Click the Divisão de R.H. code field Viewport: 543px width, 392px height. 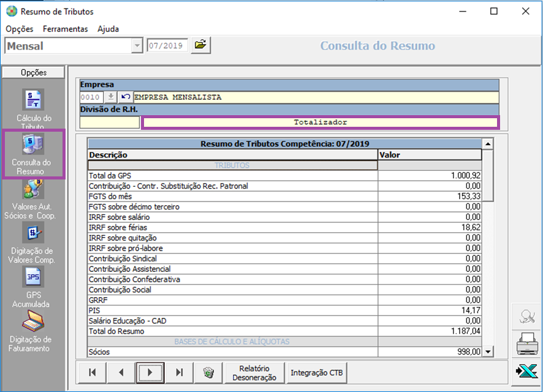pyautogui.click(x=110, y=122)
